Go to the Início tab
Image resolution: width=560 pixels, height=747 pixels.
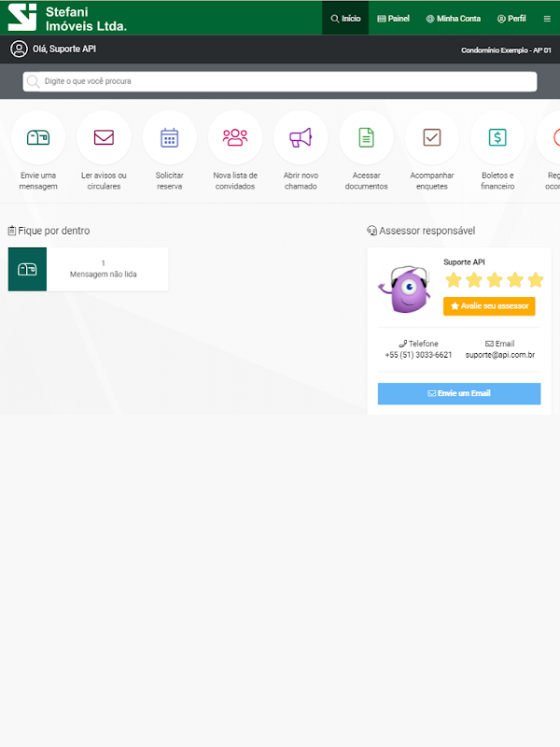(x=345, y=18)
